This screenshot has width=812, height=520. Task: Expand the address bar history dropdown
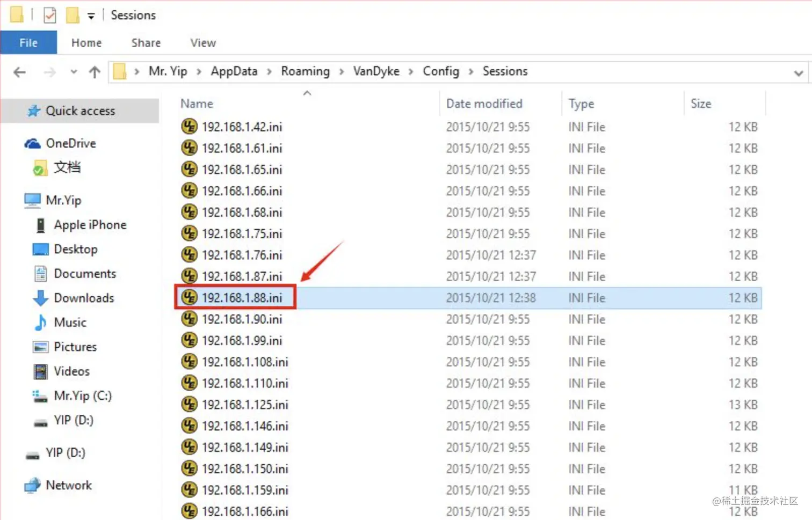tap(799, 73)
